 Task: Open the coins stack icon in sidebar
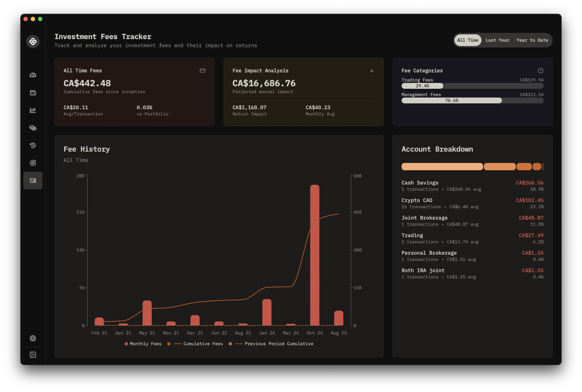click(33, 128)
